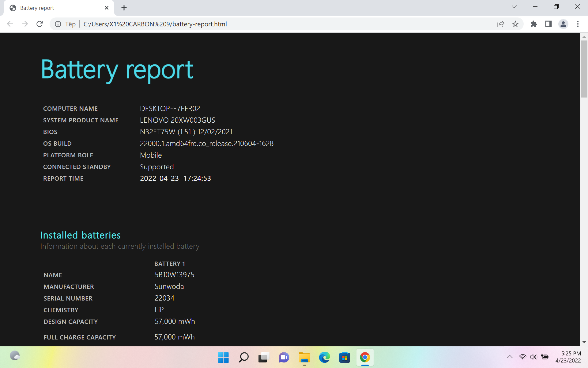Open the Chrome extensions puzzle icon

point(534,24)
